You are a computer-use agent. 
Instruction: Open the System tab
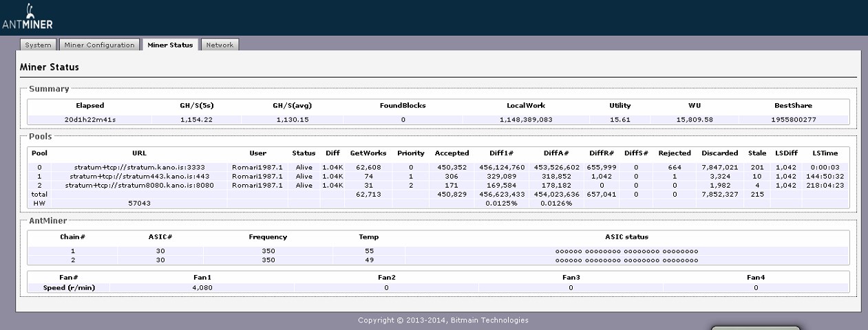coord(38,45)
